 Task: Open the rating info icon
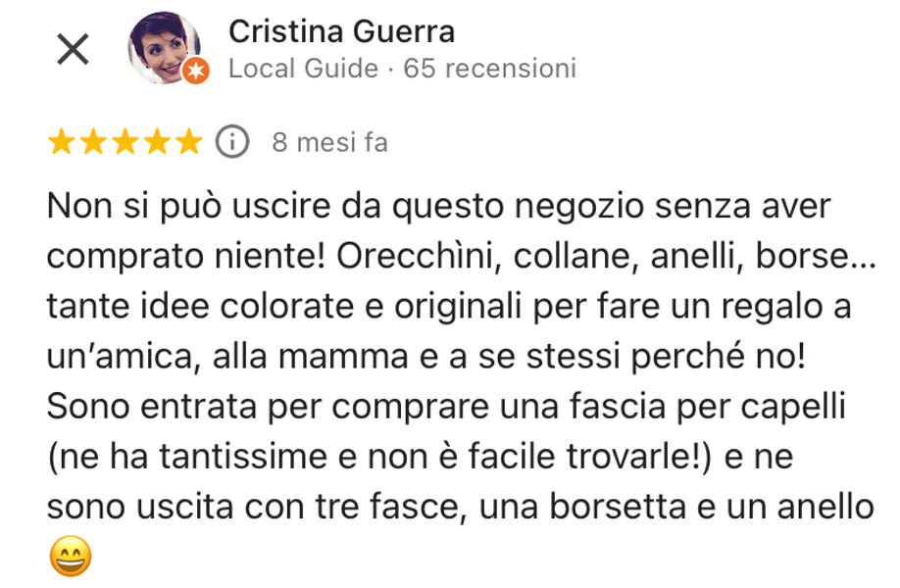pyautogui.click(x=231, y=143)
